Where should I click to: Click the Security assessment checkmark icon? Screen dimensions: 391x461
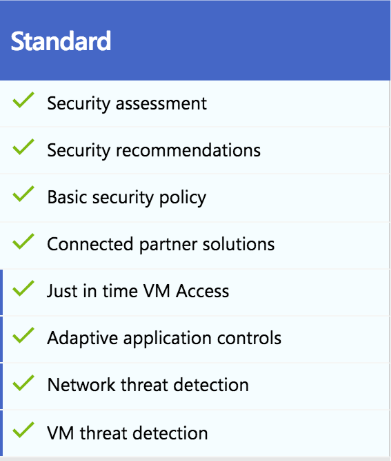(23, 100)
